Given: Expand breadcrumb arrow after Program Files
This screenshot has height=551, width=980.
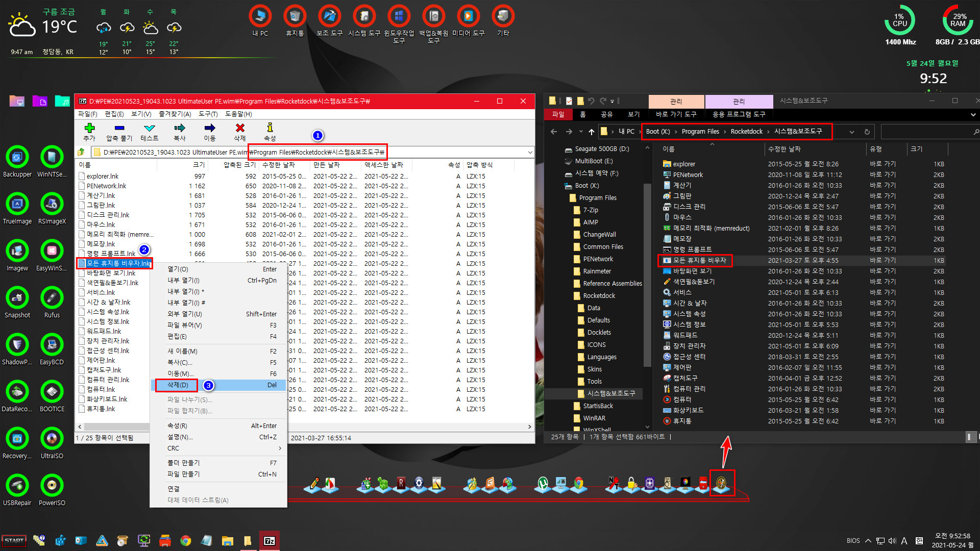Looking at the screenshot, I should (724, 132).
